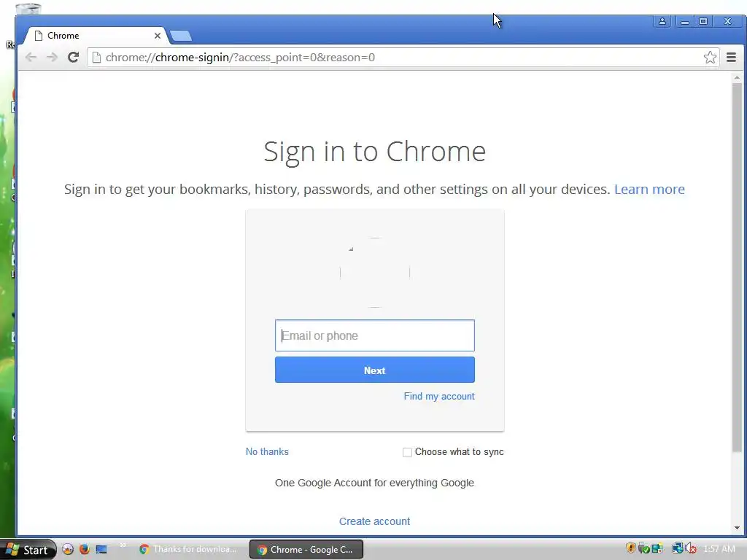Open the Create account link
Screen dimensions: 747x560
(374, 521)
